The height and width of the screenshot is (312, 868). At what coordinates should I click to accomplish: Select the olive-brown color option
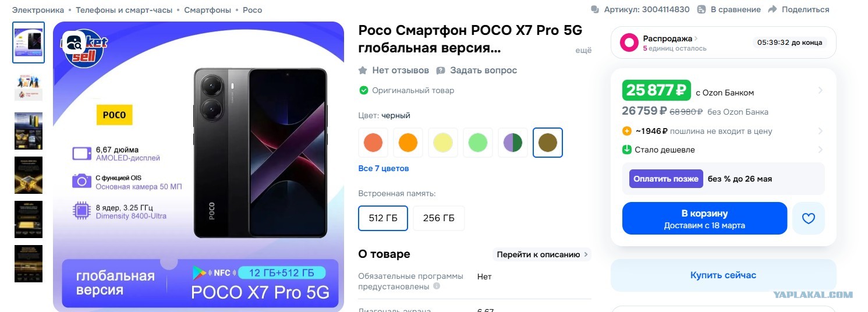point(548,143)
